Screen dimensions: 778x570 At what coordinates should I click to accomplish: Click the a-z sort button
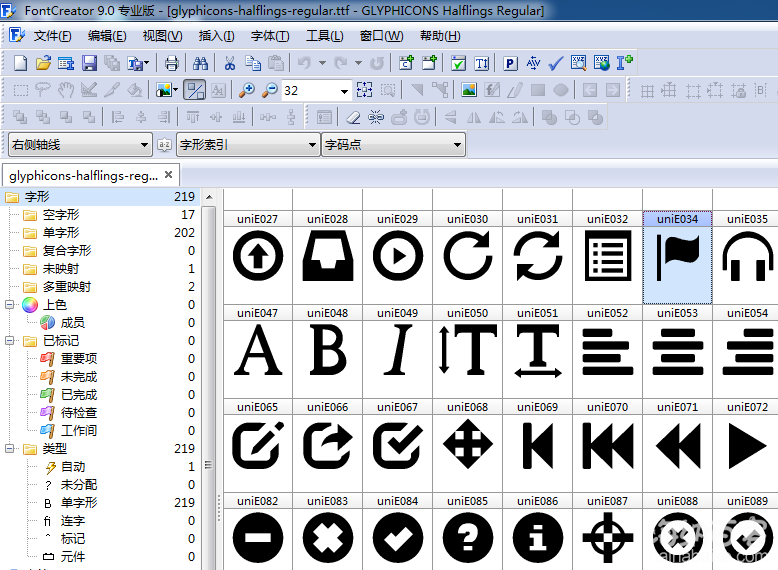pos(164,145)
